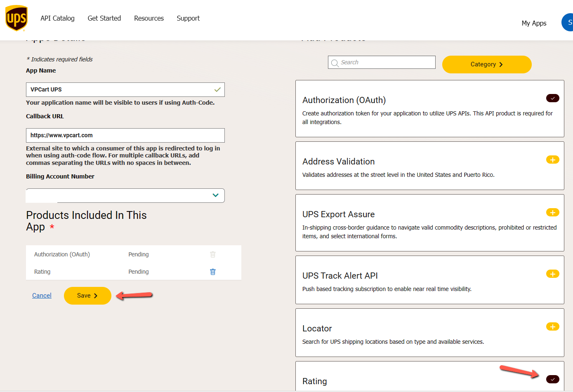Click the UPS Track Alert API title
The width and height of the screenshot is (573, 392).
340,276
